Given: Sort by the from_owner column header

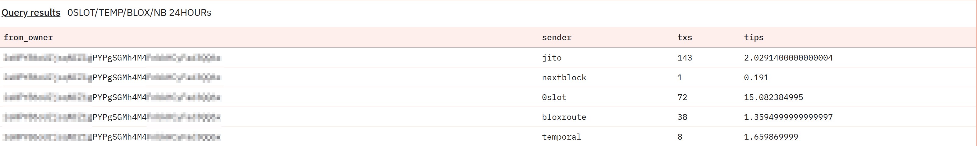Looking at the screenshot, I should (28, 37).
